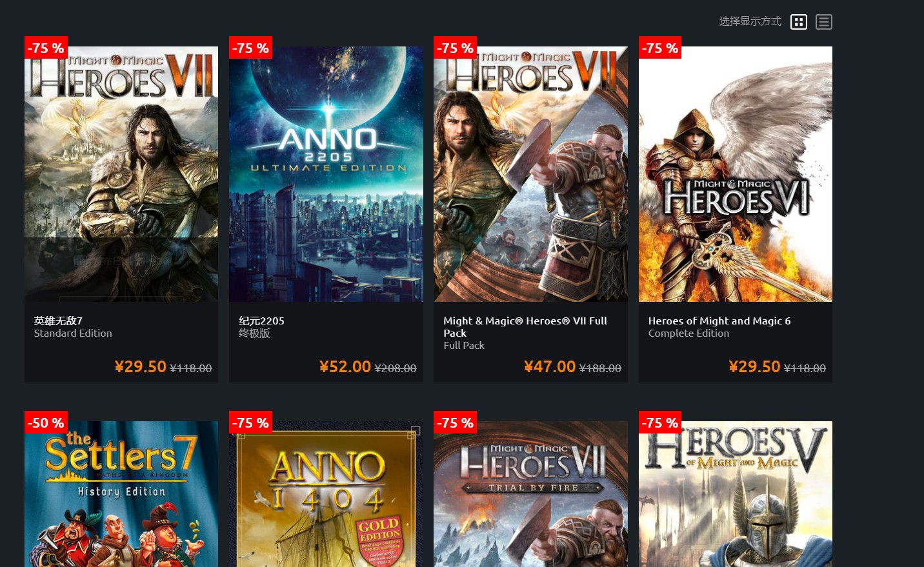Screen dimensions: 924x567
Task: Open The Settlers 7 History Edition cover
Action: point(121,494)
